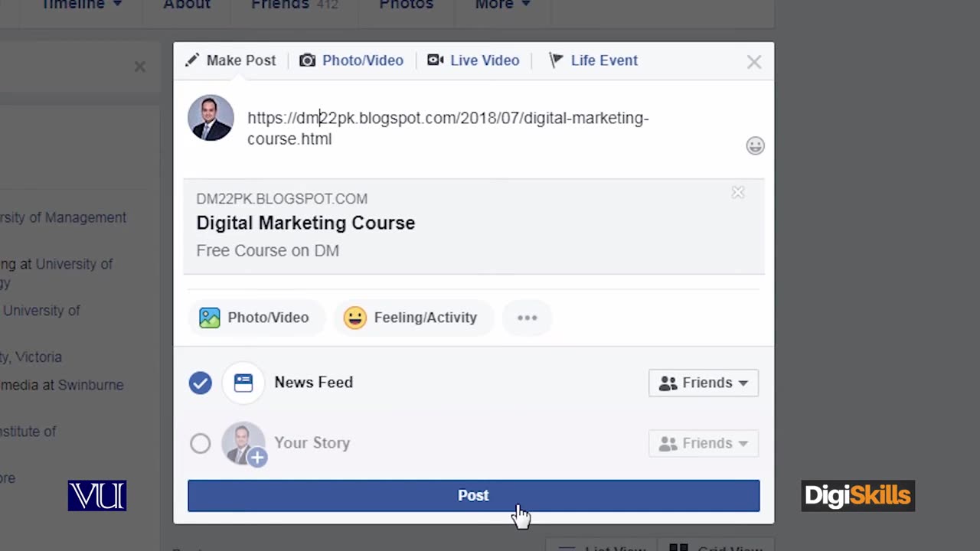Click the News Feed label

[313, 383]
